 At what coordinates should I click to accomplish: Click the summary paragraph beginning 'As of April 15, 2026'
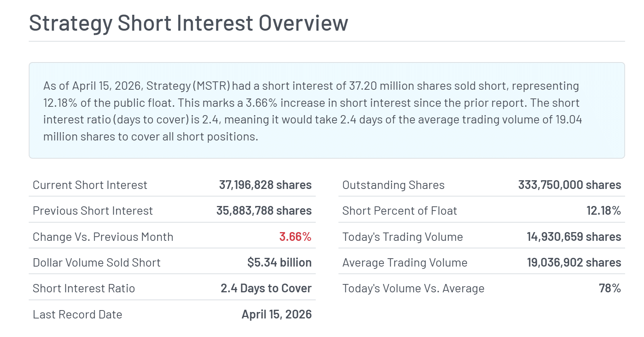tap(312, 111)
